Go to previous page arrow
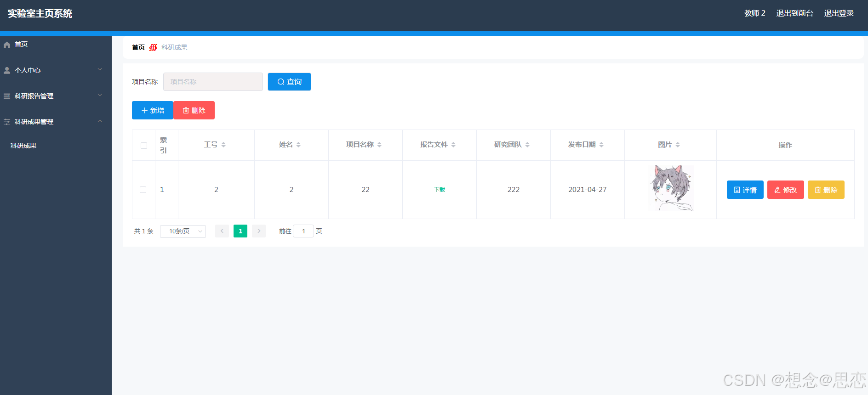This screenshot has height=395, width=868. click(222, 231)
